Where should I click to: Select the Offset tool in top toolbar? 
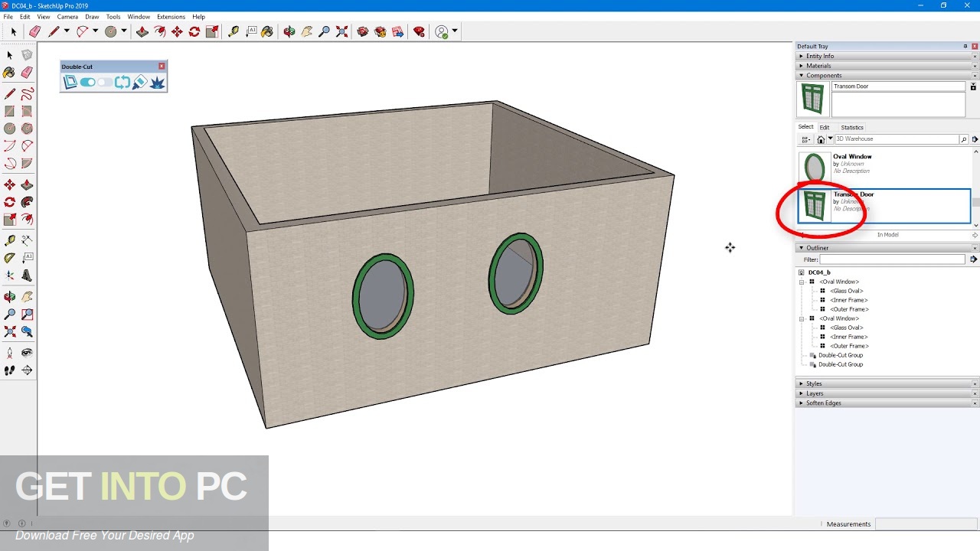point(159,31)
